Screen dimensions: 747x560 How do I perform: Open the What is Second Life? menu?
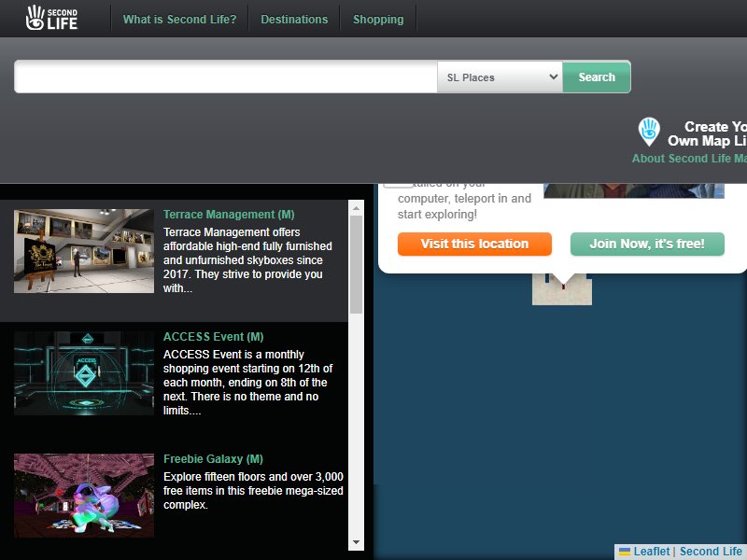click(x=179, y=19)
